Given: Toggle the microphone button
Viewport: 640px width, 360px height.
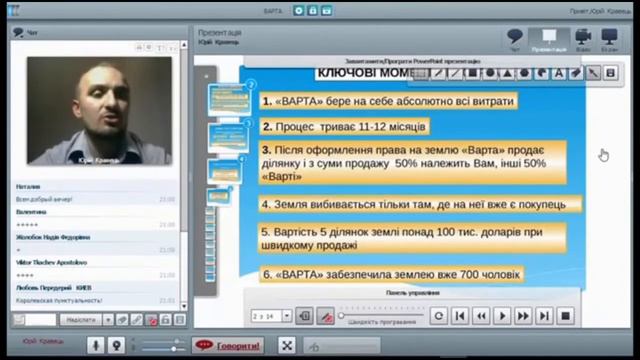Looking at the screenshot, I should click(x=96, y=346).
